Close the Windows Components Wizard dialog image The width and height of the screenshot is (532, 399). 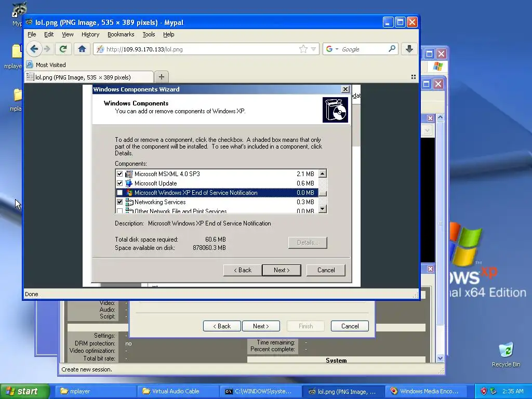click(x=345, y=89)
